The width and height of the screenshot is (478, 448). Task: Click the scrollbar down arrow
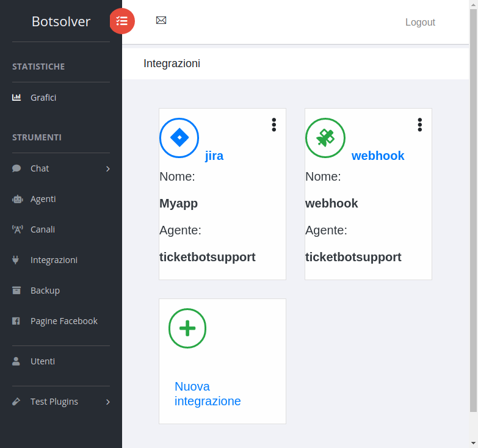coord(473,443)
